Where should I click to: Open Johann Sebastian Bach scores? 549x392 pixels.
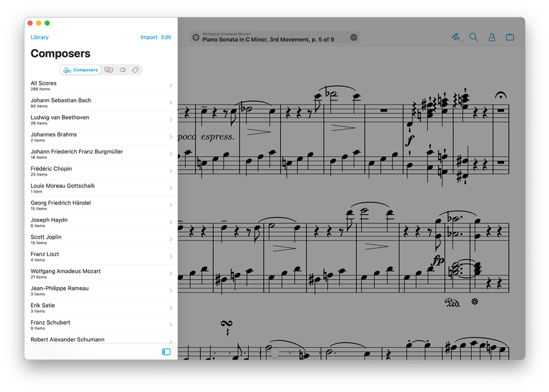click(101, 103)
